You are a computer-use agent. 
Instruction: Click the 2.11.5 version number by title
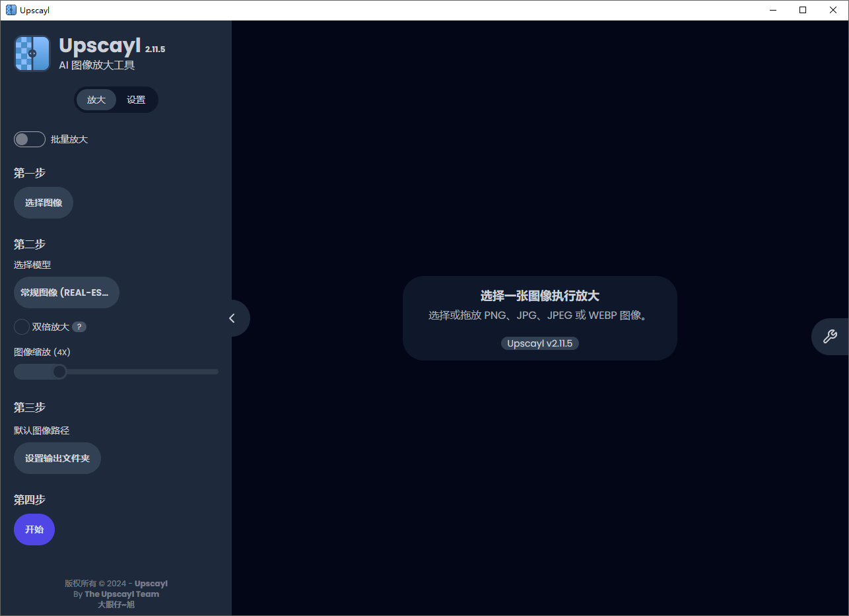155,49
